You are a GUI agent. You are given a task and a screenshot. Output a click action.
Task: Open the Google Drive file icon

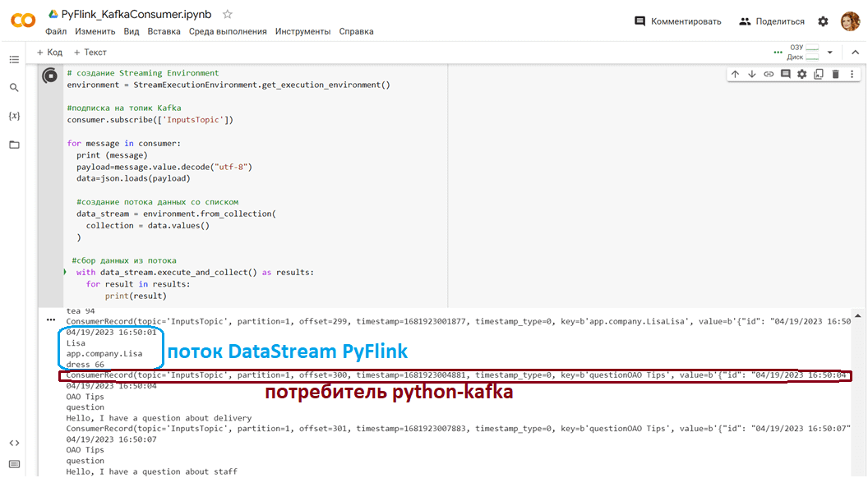(53, 15)
